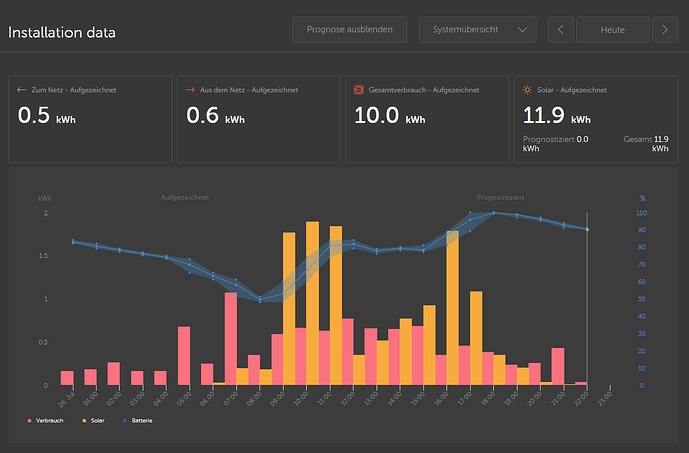Screen dimensions: 689x453
Task: Click the Verbrauch bar at 21:00
Action: coord(558,366)
